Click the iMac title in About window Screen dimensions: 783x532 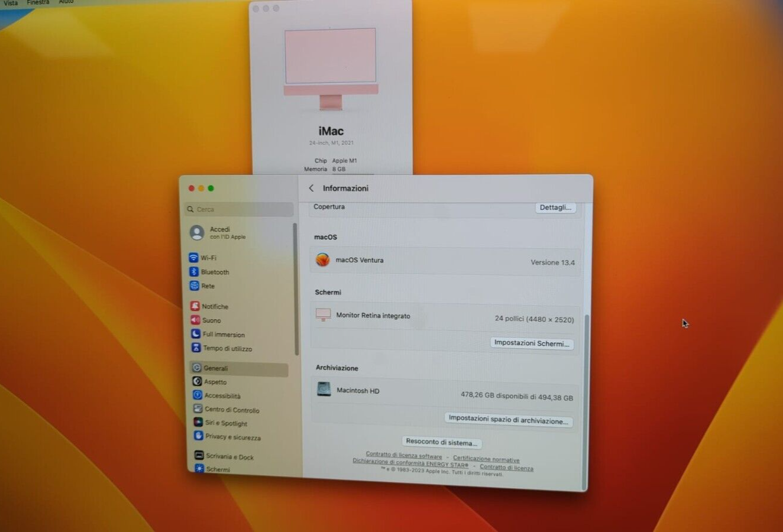331,131
